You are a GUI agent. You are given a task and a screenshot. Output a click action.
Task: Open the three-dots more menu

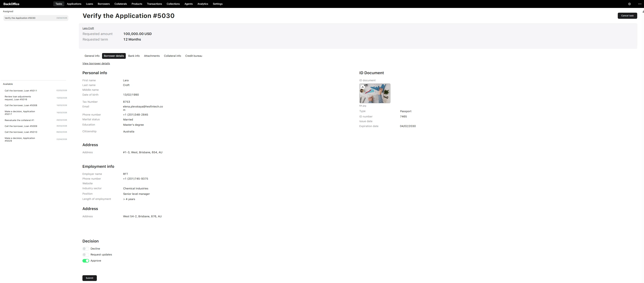point(639,4)
